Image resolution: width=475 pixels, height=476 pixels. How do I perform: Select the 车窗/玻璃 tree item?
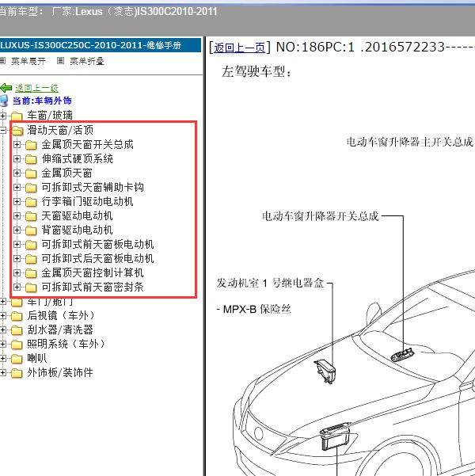(50, 116)
